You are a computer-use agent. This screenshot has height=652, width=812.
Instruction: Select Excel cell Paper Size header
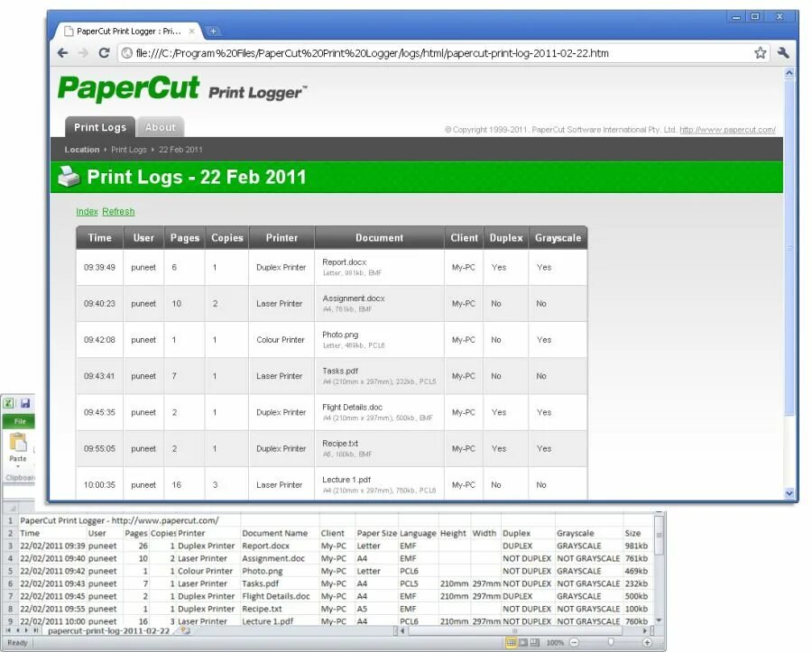pos(376,533)
